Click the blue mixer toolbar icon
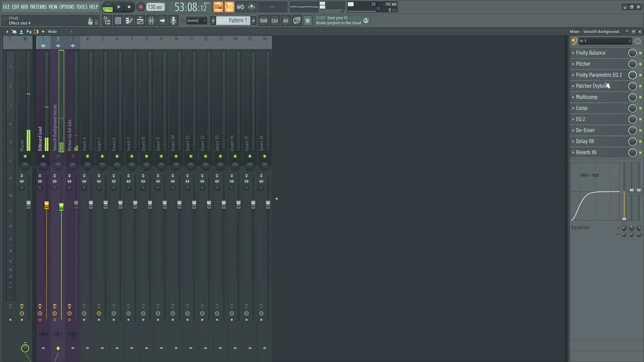The width and height of the screenshot is (644, 362). coord(29,32)
